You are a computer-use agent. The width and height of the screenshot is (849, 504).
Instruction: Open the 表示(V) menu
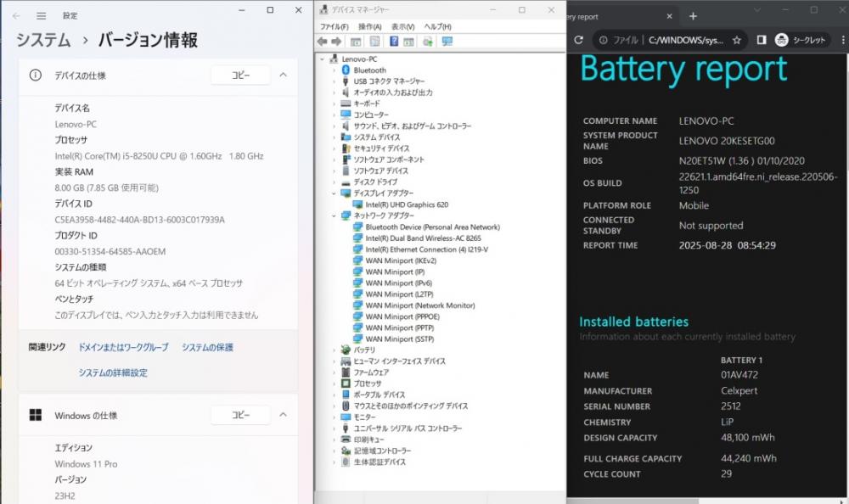[402, 26]
